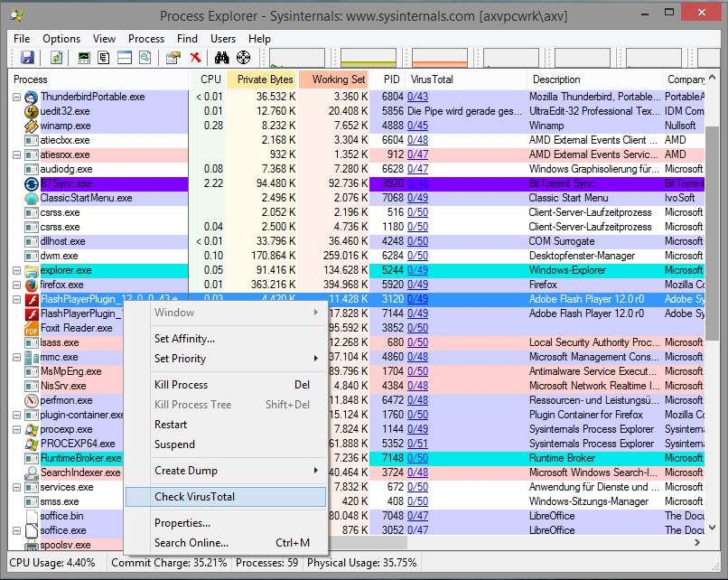728x580 pixels.
Task: Click the Properties toolbar icon
Action: (x=173, y=58)
